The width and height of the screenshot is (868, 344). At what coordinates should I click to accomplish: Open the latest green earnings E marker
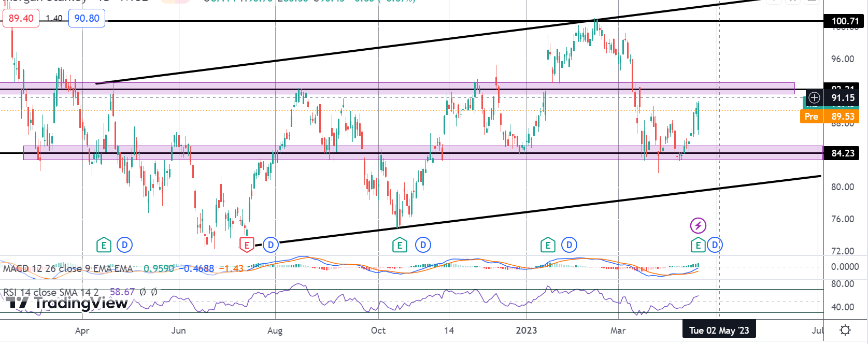pos(698,245)
